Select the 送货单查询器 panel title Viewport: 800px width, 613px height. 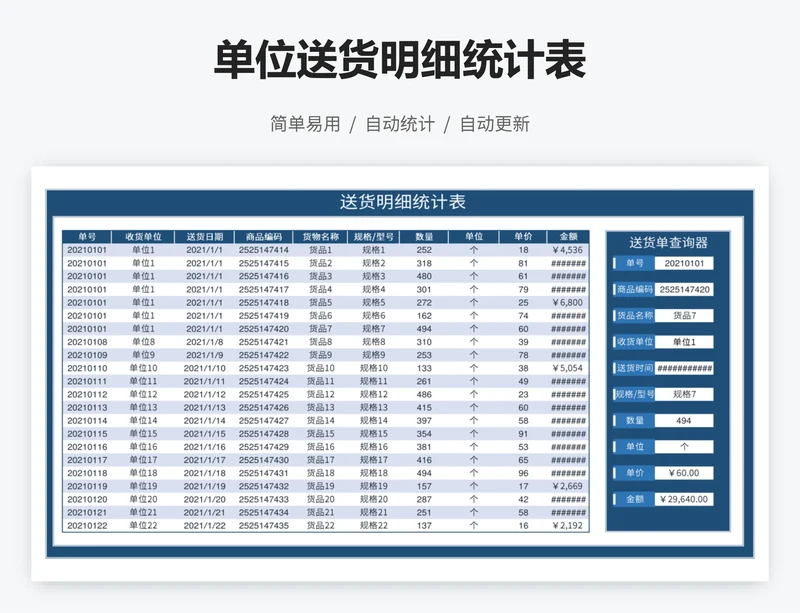click(668, 242)
